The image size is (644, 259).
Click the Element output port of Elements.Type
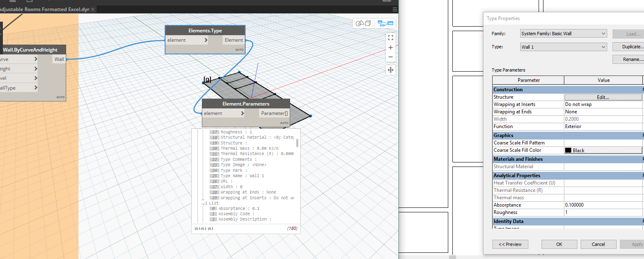tap(234, 40)
